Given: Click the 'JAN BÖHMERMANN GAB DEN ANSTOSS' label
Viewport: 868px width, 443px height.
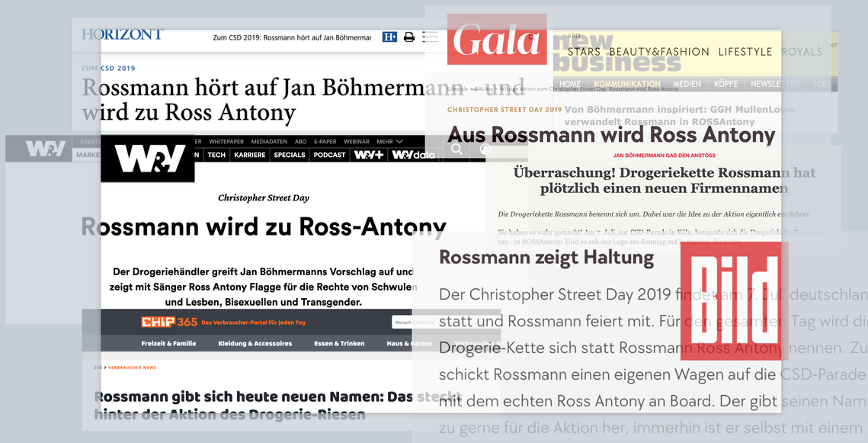Looking at the screenshot, I should [665, 156].
